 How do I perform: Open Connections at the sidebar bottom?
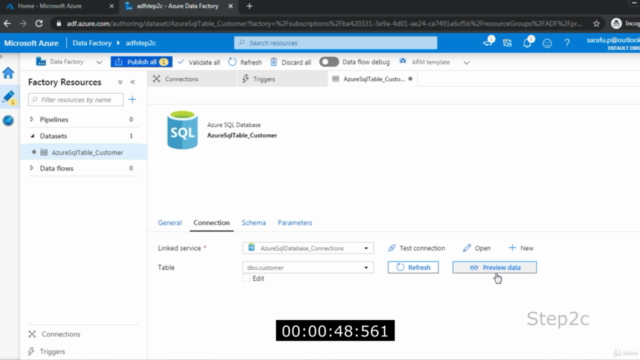(x=54, y=334)
